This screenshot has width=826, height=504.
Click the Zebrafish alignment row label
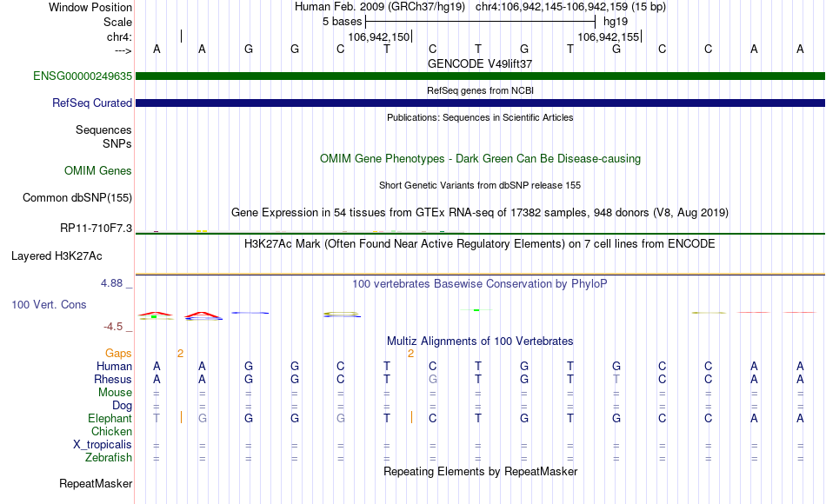pos(109,457)
